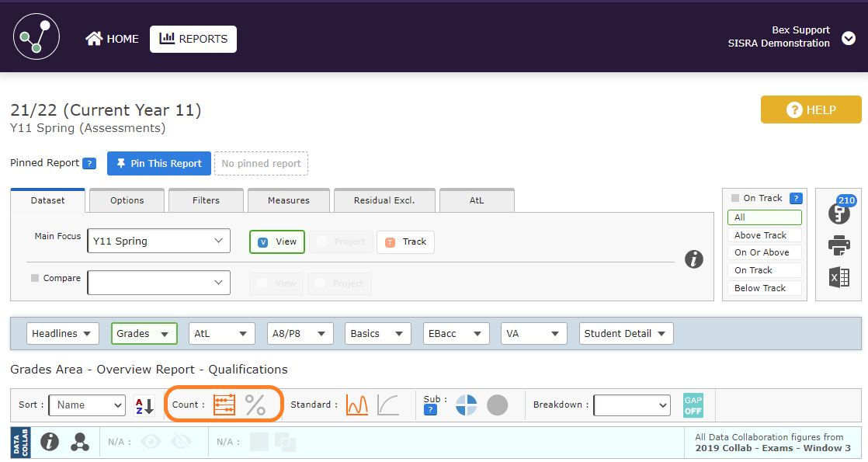Select the standard bell curve chart icon
868x462 pixels.
click(357, 405)
